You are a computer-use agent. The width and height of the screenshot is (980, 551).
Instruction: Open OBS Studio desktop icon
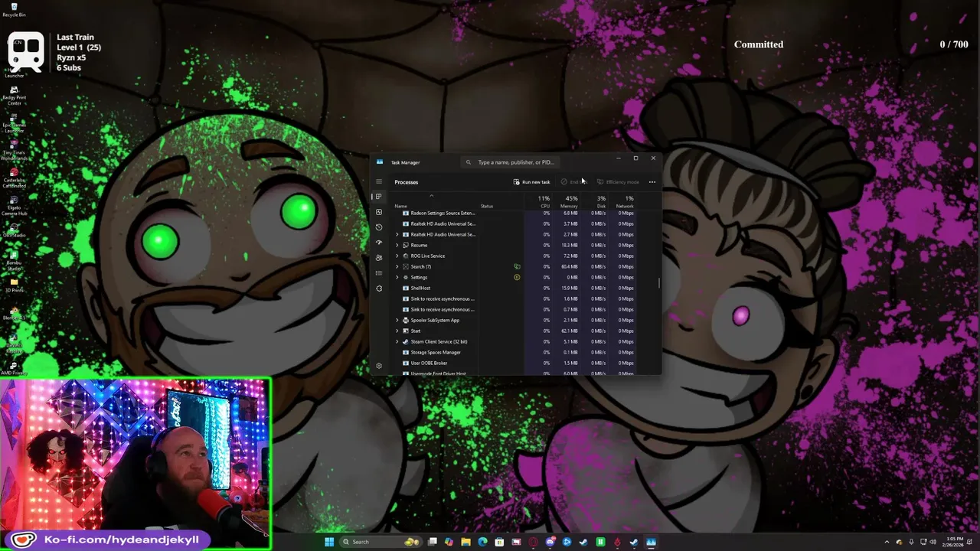pos(14,230)
